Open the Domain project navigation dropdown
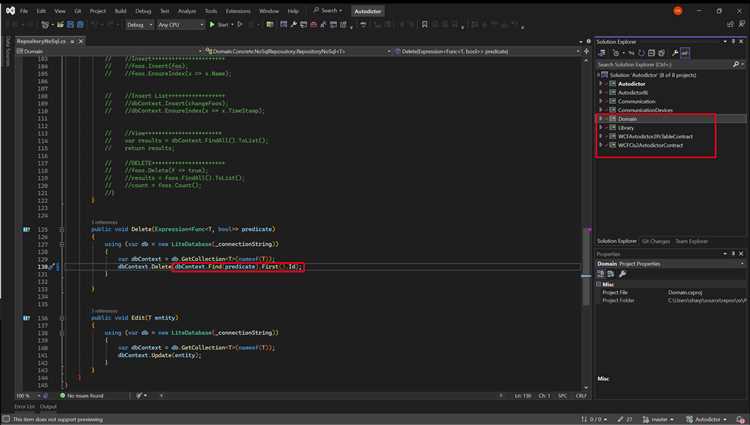 [x=109, y=51]
